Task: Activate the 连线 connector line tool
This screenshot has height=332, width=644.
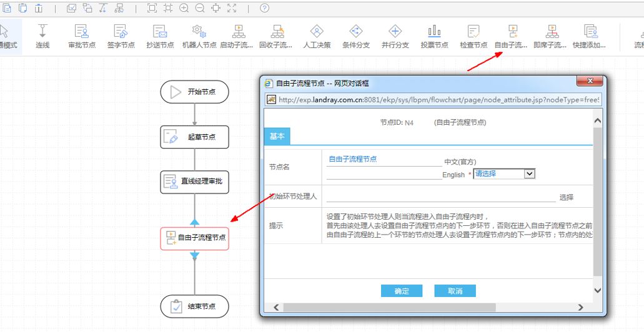Action: pos(42,36)
